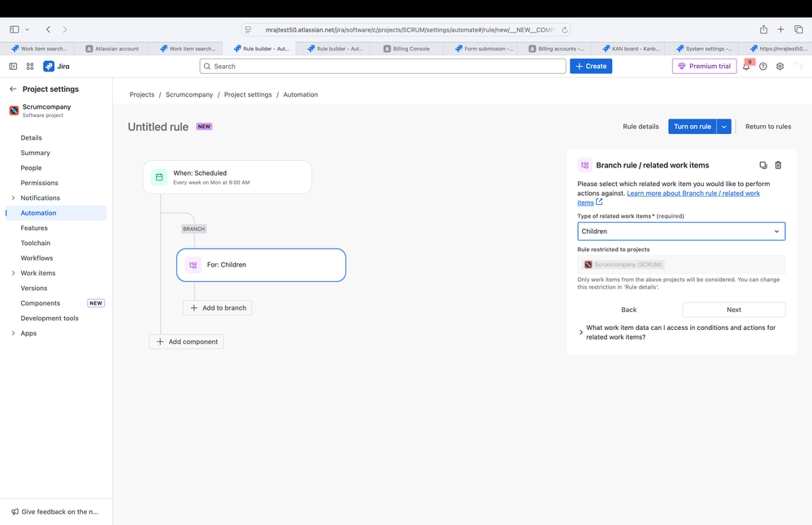This screenshot has width=812, height=525.
Task: Expand the Work items sidebar section
Action: [x=13, y=273]
